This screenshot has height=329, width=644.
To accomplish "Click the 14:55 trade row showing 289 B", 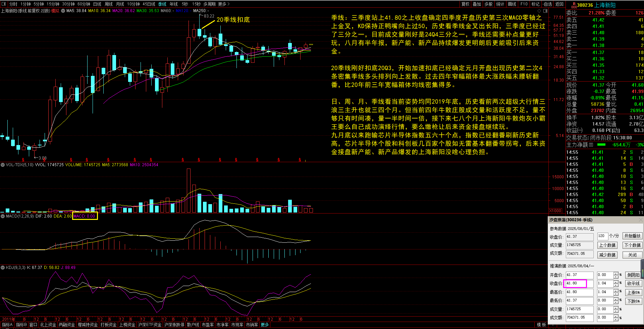I will coord(605,194).
